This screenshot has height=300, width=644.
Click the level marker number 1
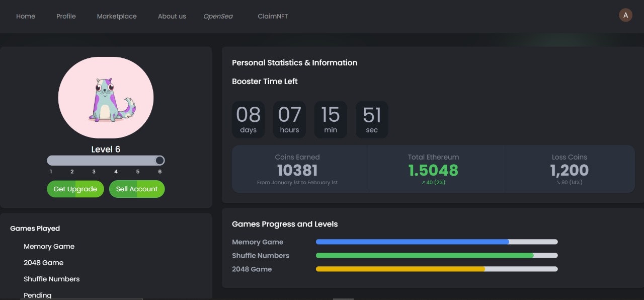coord(51,172)
